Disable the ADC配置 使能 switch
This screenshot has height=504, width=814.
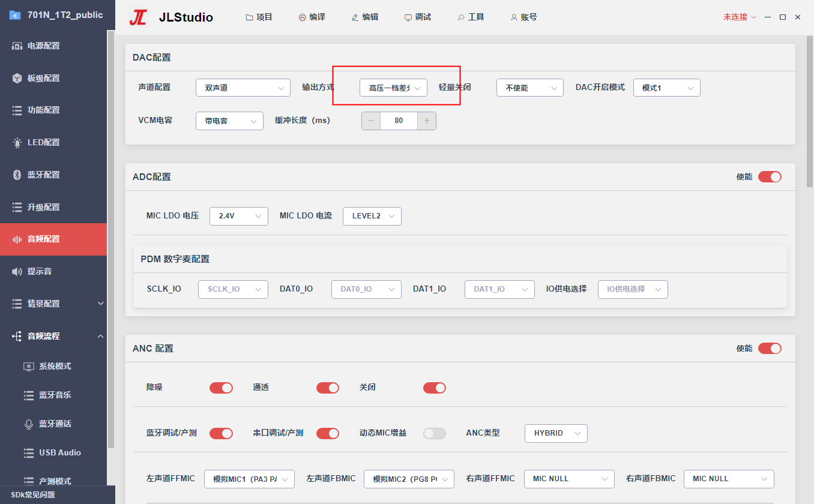[770, 177]
